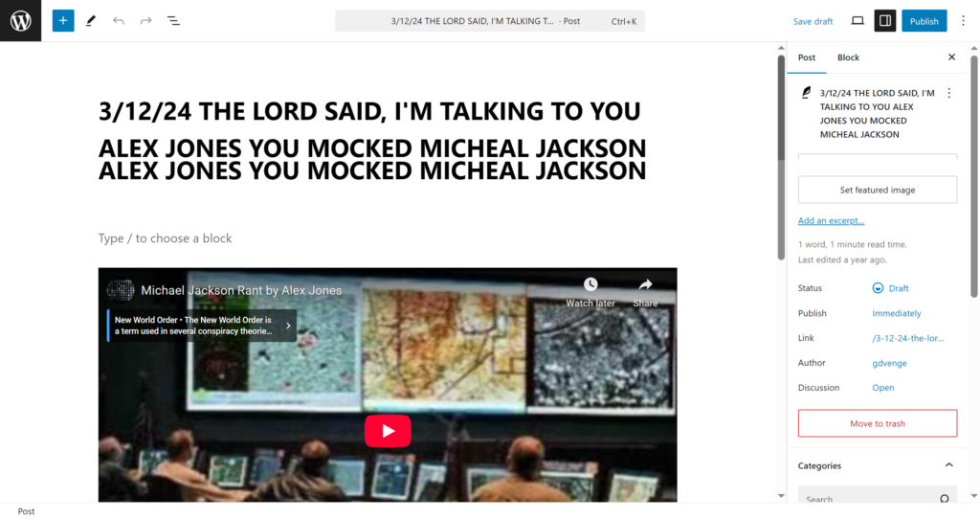Switch to the Post tab
Image resolution: width=980 pixels, height=519 pixels.
[x=807, y=57]
